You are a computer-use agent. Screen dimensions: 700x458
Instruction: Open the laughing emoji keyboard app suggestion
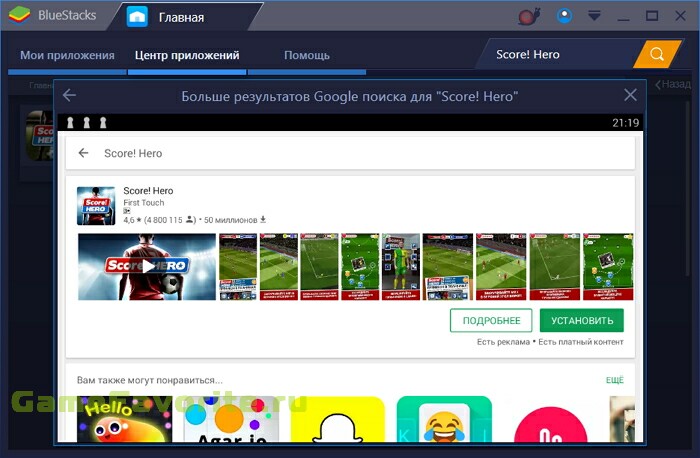[444, 419]
